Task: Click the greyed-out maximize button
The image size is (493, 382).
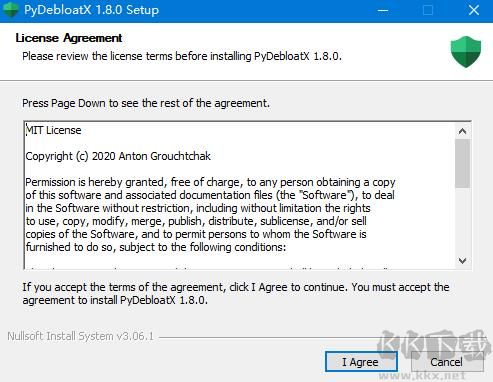Action: (x=428, y=11)
